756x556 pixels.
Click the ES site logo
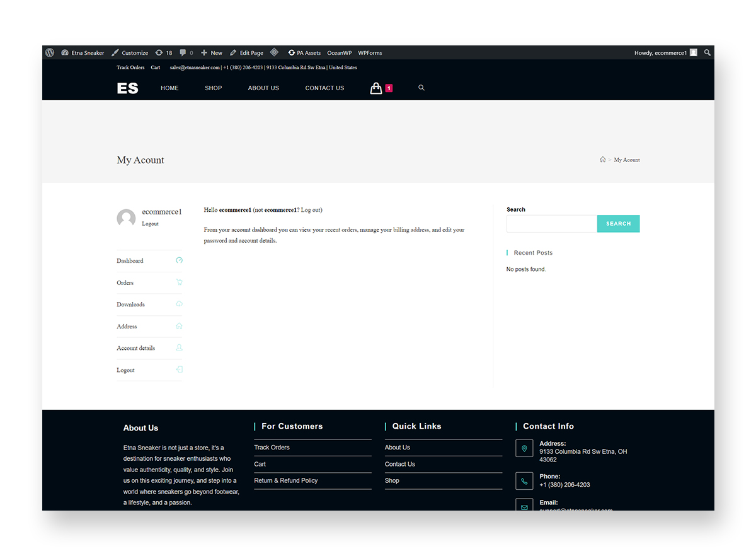pyautogui.click(x=127, y=88)
